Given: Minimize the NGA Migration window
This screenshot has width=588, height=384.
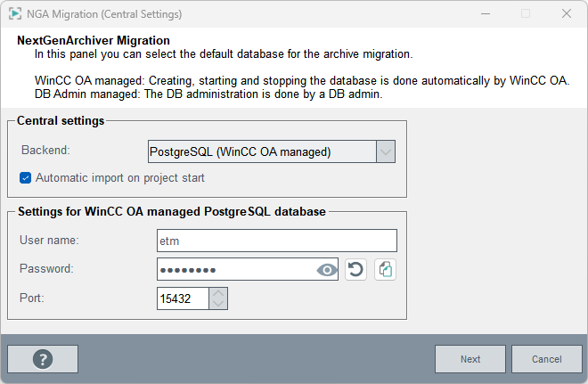Looking at the screenshot, I should click(x=485, y=13).
